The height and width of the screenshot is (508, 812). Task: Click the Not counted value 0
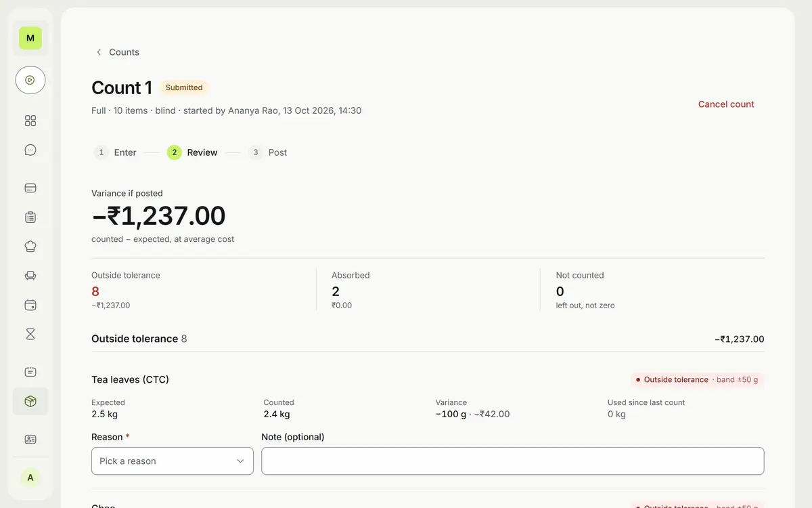coord(560,291)
